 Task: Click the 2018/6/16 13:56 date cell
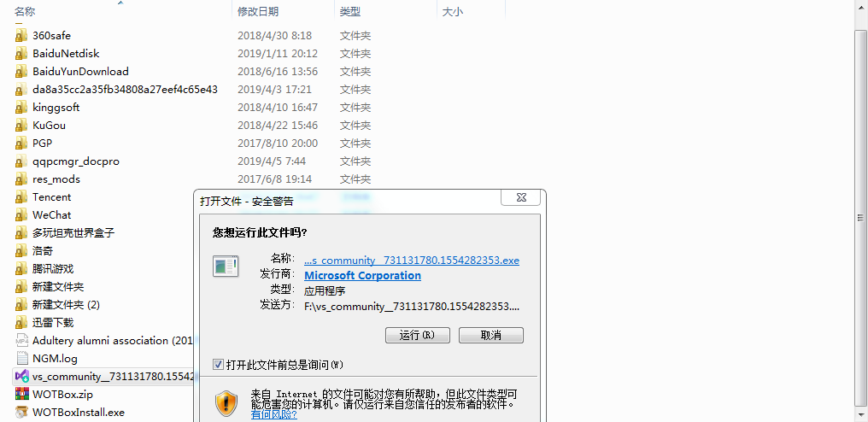[278, 72]
